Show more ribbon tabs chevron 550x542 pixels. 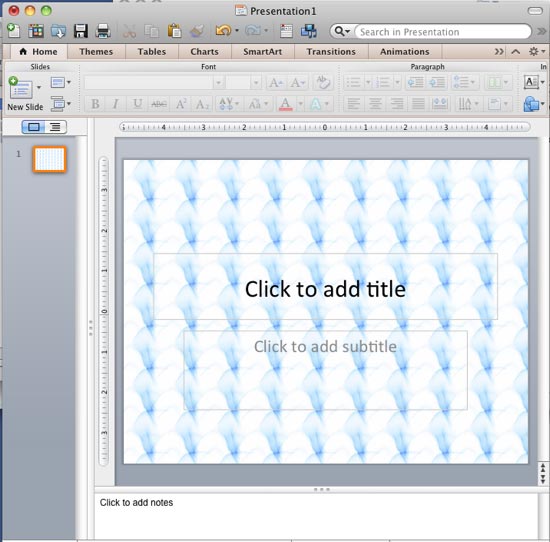(499, 52)
